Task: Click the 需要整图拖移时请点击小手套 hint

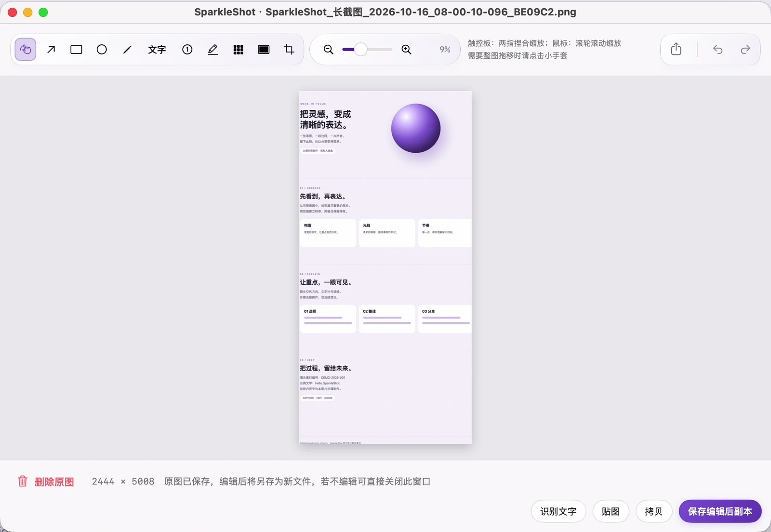Action: click(x=518, y=55)
